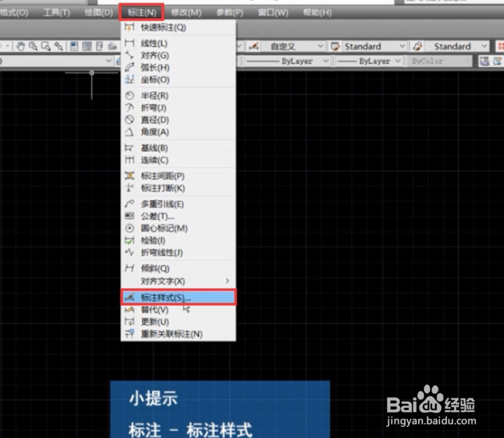This screenshot has height=438, width=504.
Task: Select 多重引线(E) multileader entry
Action: pyautogui.click(x=179, y=204)
